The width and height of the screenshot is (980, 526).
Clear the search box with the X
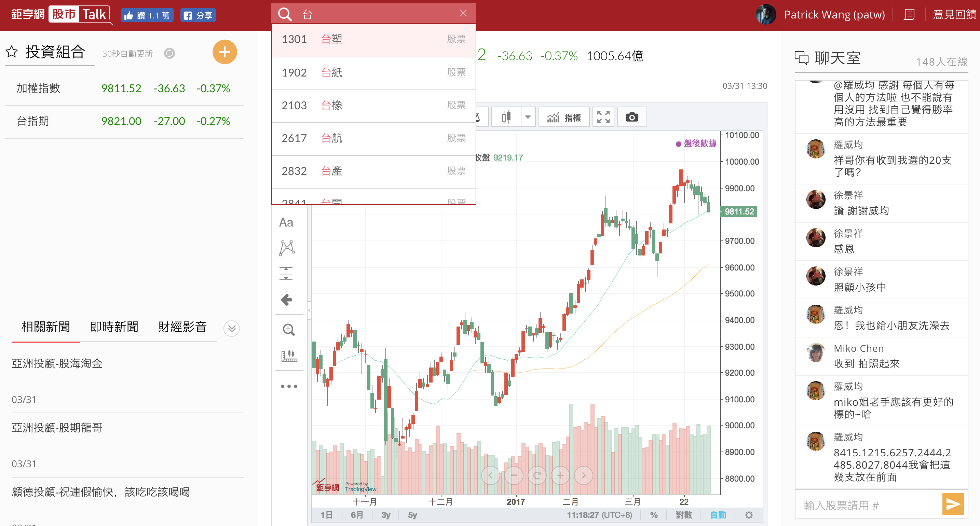pyautogui.click(x=463, y=13)
